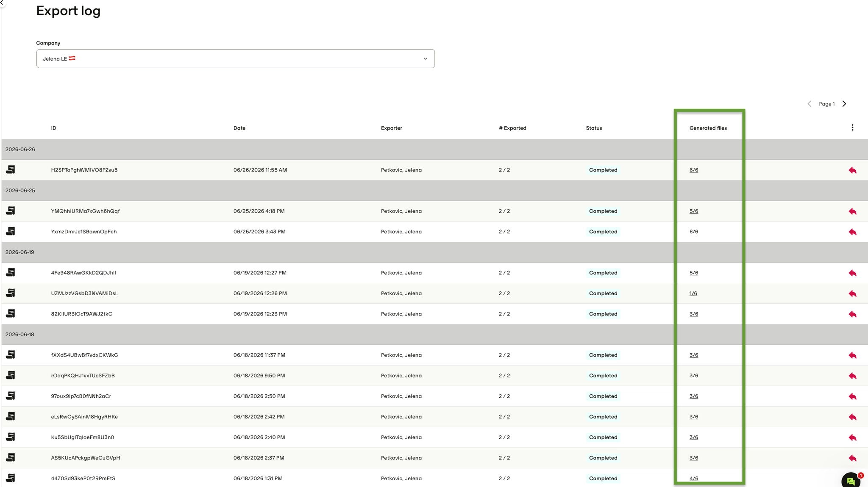Open generated files 4/6 for 06/18/2026 1:31 PM
The height and width of the screenshot is (487, 868).
click(x=694, y=478)
